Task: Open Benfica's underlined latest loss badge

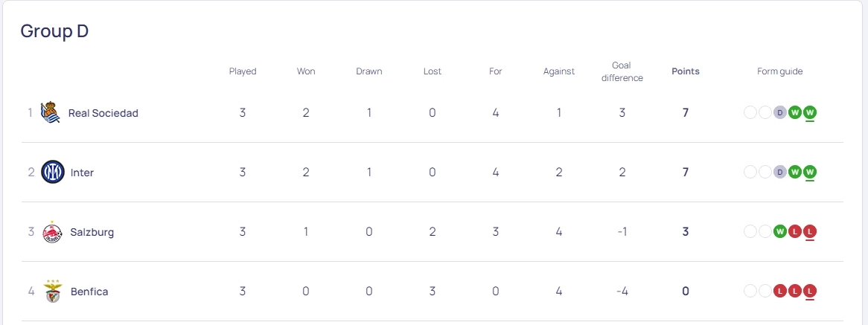Action: coord(810,291)
